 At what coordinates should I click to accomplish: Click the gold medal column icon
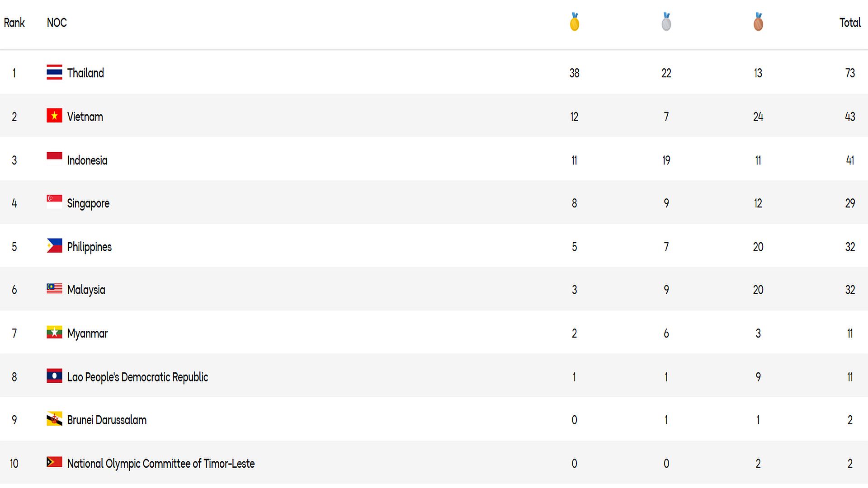[574, 22]
